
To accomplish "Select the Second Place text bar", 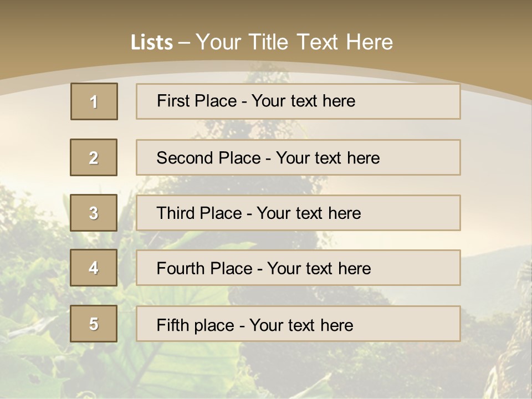I will pos(298,157).
